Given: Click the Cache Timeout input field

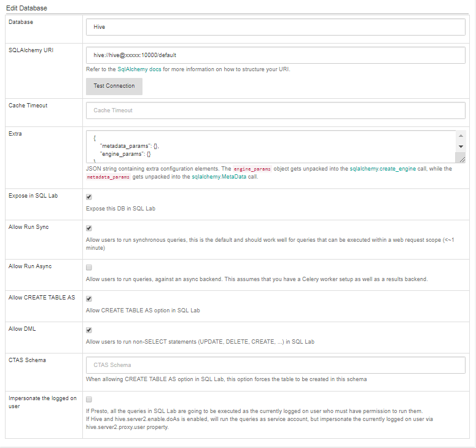Looking at the screenshot, I should pos(275,110).
